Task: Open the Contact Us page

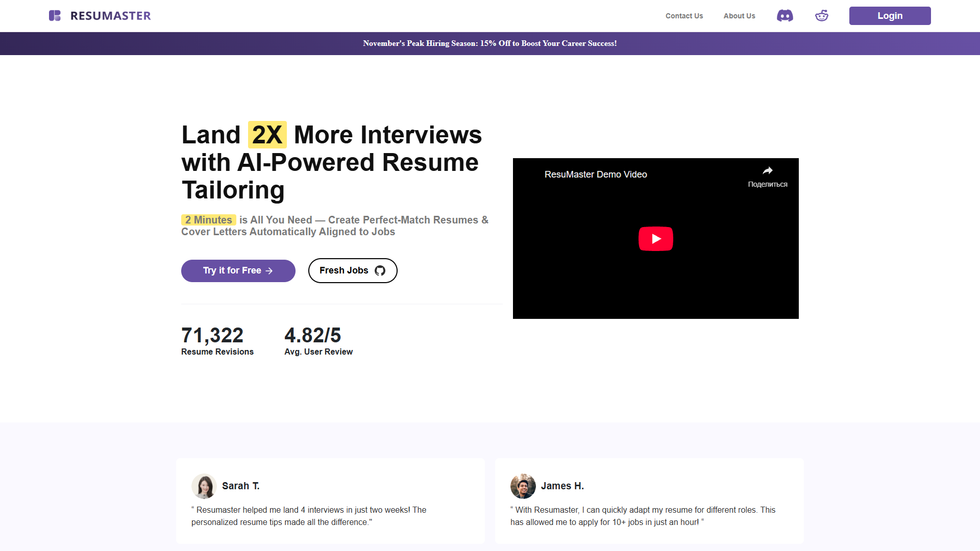Action: (x=684, y=16)
